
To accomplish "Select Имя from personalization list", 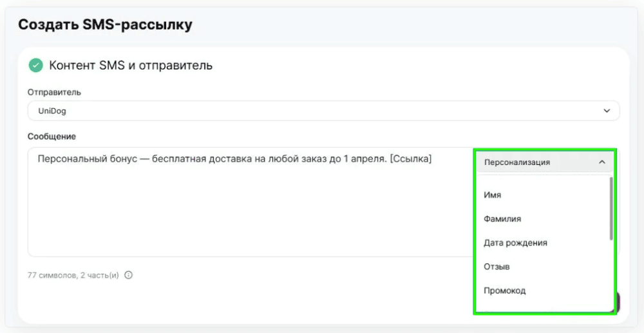I will tap(493, 195).
